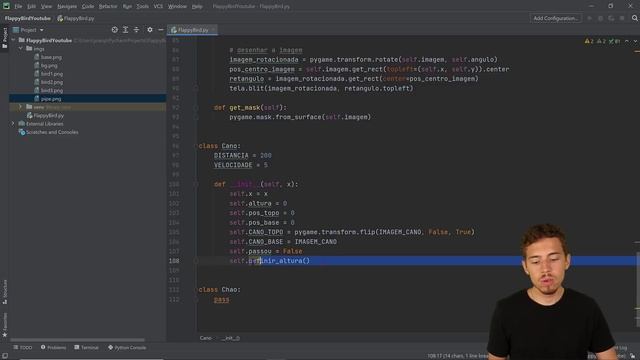Expand the External Libraries node

click(13, 124)
